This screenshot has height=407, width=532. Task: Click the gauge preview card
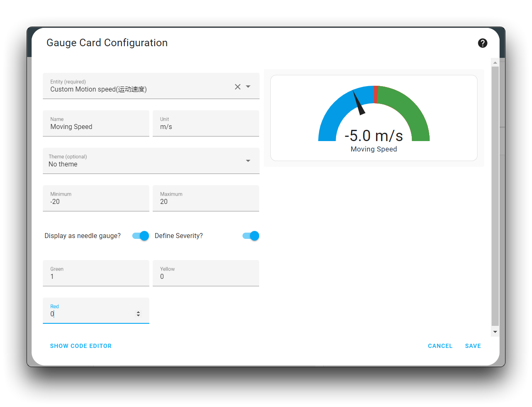coord(374,118)
